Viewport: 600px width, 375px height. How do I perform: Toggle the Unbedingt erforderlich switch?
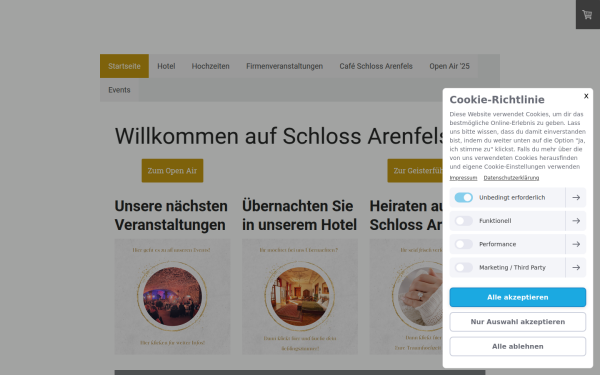tap(463, 197)
